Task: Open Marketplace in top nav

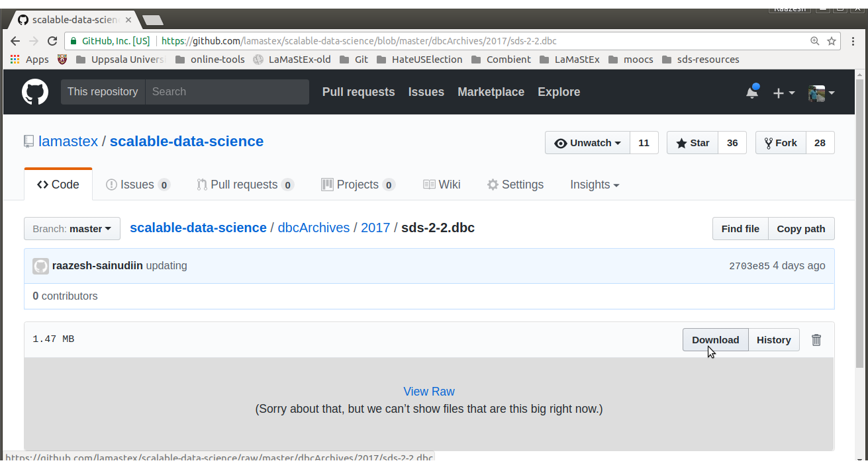Action: point(491,92)
